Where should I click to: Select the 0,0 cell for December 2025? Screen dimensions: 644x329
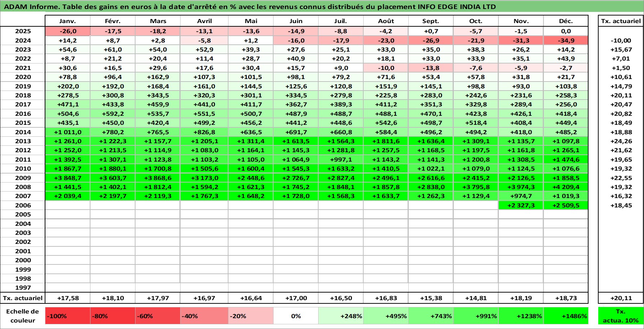click(566, 31)
